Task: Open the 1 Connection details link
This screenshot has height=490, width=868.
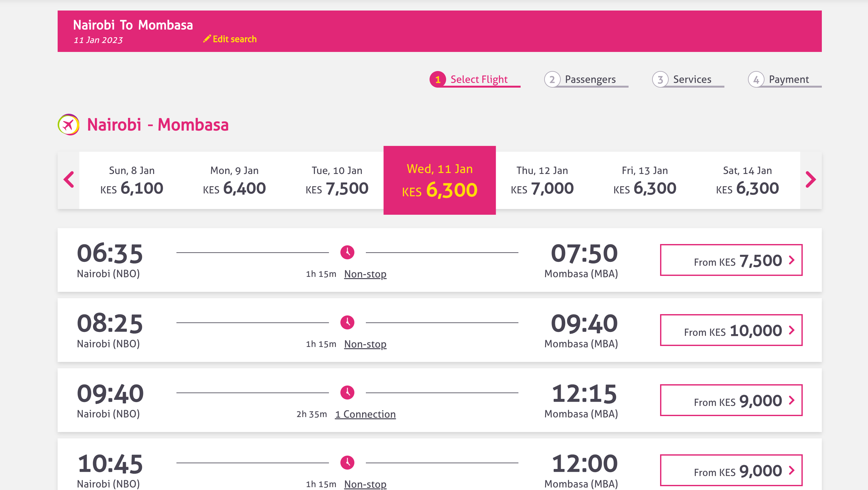Action: coord(365,414)
